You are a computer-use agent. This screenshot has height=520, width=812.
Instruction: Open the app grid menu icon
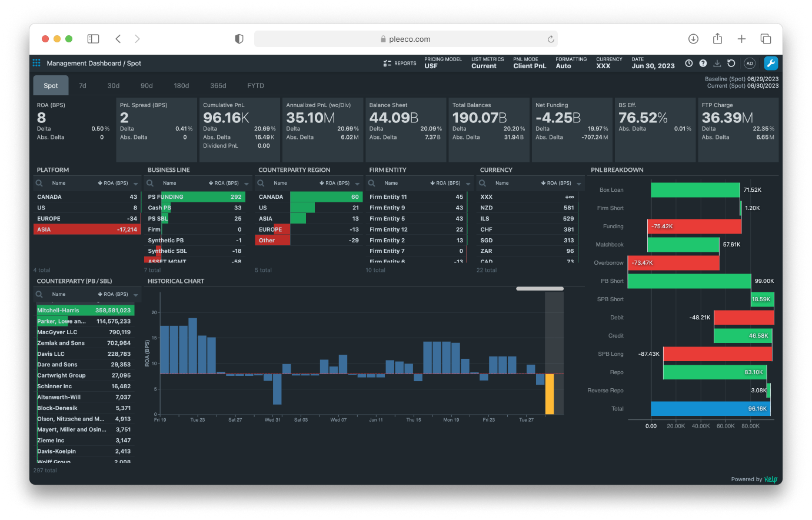[x=36, y=63]
